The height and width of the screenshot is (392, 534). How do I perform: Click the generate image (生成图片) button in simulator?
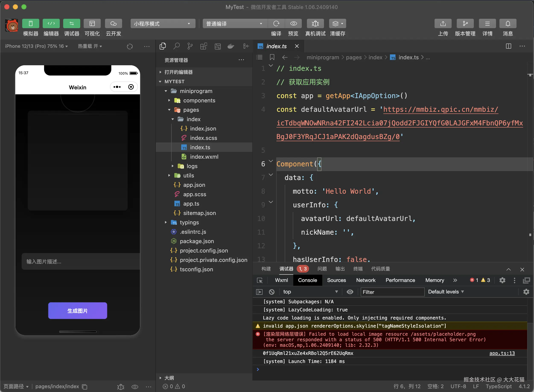pos(77,311)
